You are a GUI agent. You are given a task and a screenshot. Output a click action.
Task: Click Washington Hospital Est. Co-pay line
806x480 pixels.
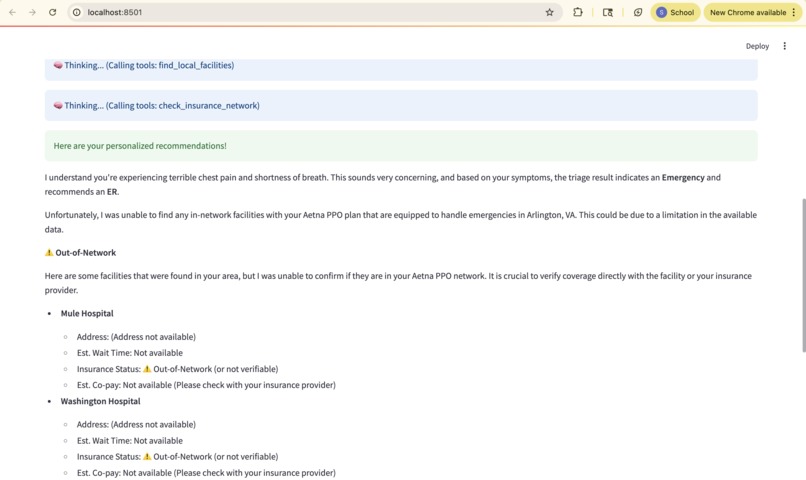[206, 473]
